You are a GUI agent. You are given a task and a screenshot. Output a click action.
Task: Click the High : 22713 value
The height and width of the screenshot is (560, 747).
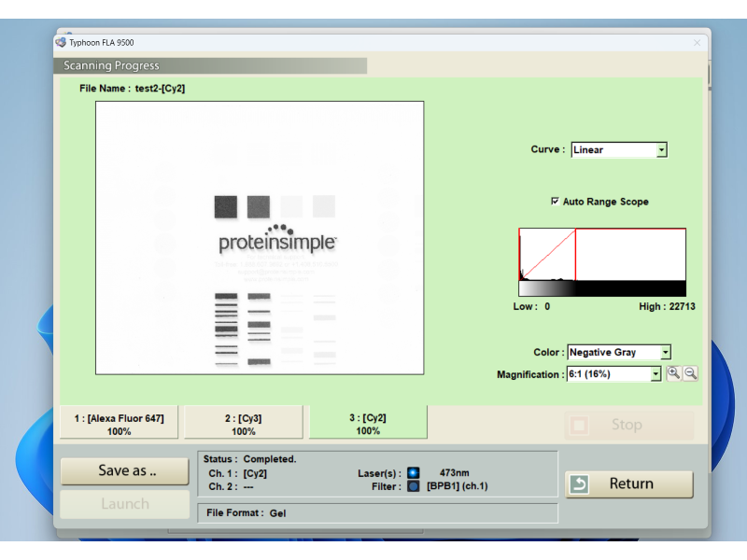pyautogui.click(x=667, y=307)
